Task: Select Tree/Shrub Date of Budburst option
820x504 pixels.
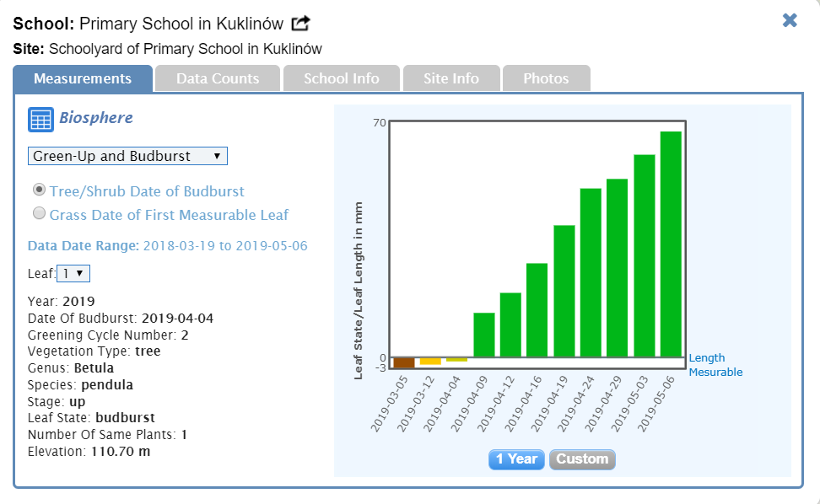Action: [x=39, y=190]
